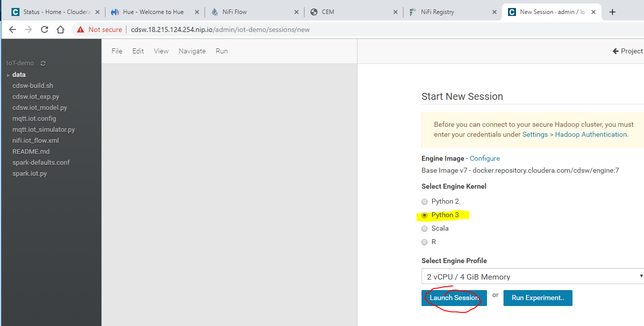Open nifi.iot_flow.xml in the file tree
Viewport: 644px width, 326px height.
(x=35, y=141)
